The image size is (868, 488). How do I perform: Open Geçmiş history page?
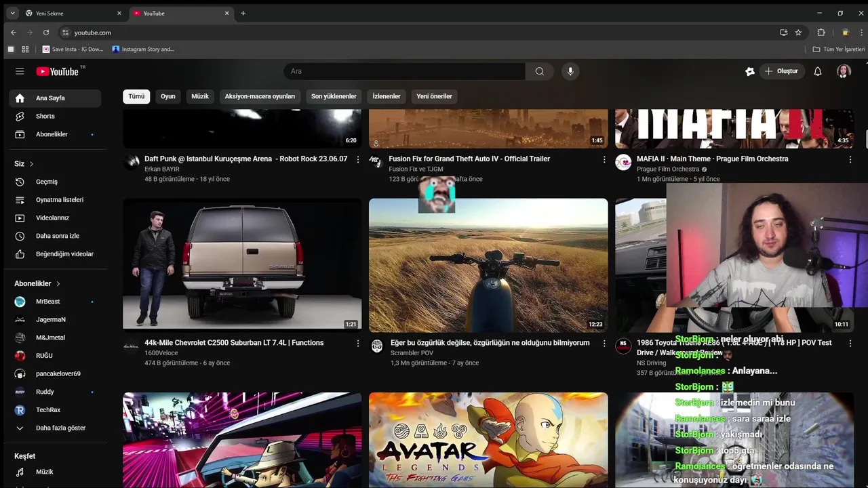tap(56, 182)
